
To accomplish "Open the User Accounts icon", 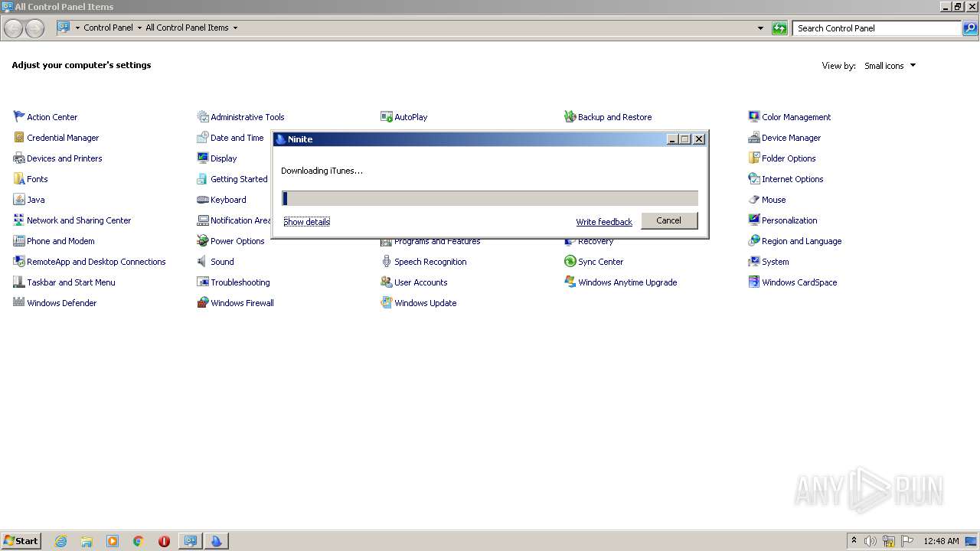I will [387, 282].
